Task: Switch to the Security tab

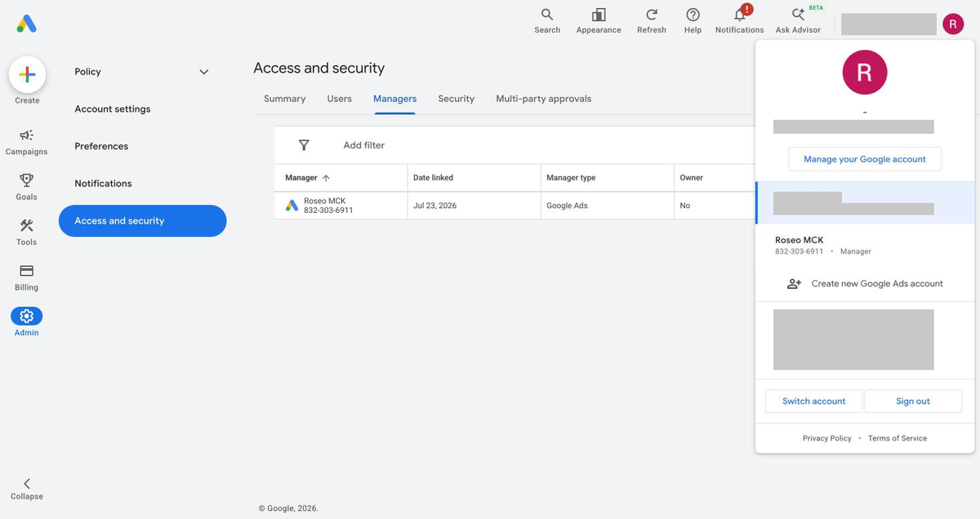Action: pos(456,99)
